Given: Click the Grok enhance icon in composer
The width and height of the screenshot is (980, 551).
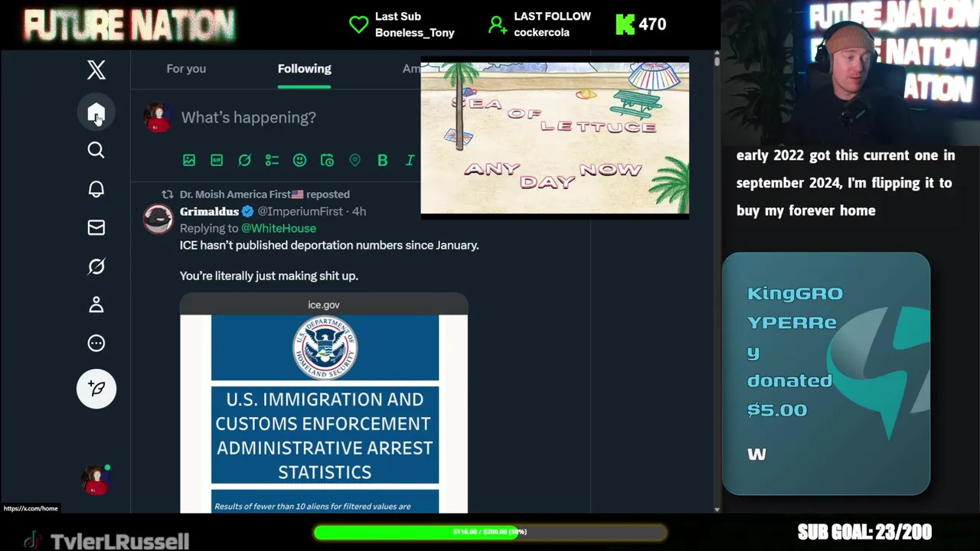Looking at the screenshot, I should point(244,160).
